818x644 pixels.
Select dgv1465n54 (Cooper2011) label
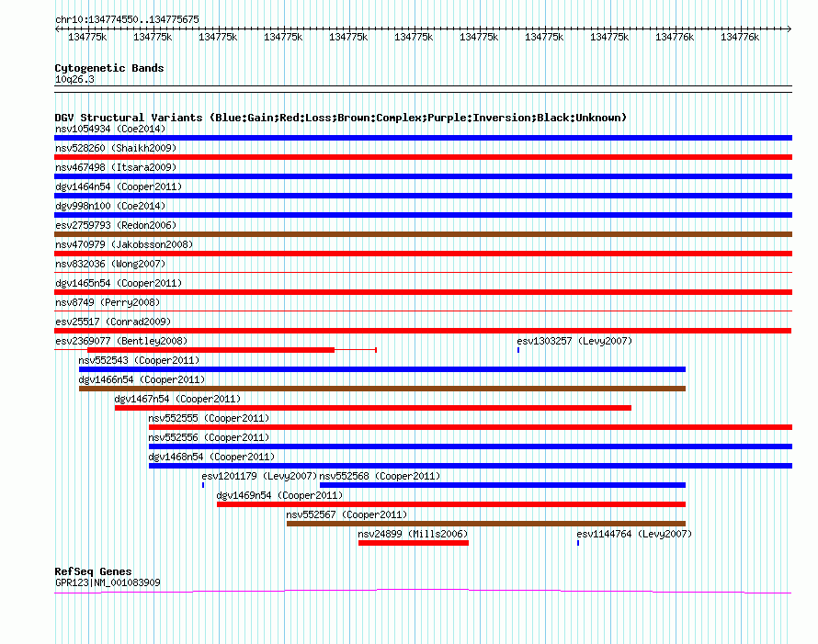point(119,283)
